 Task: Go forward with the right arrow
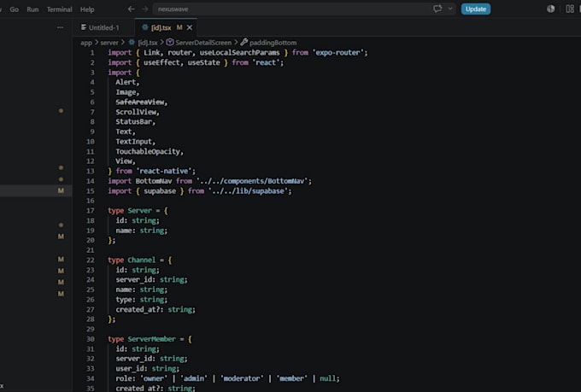(145, 9)
